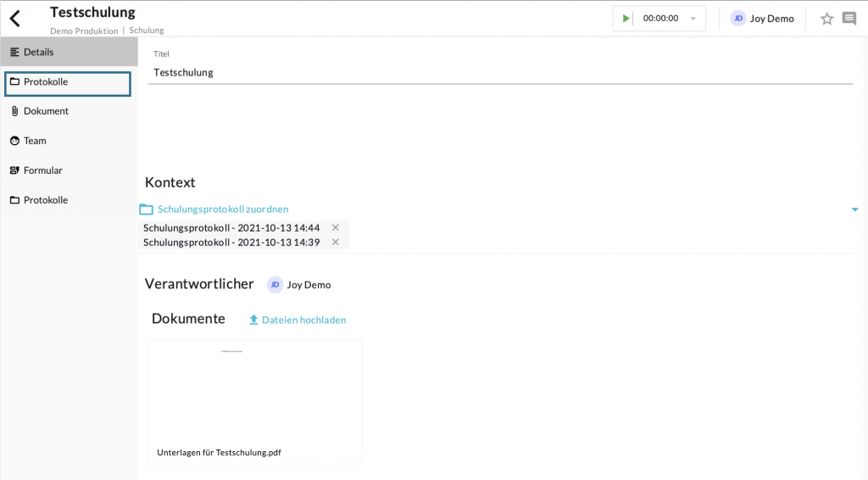Remove Schulungsprotokoll 14:44 entry

(x=336, y=228)
